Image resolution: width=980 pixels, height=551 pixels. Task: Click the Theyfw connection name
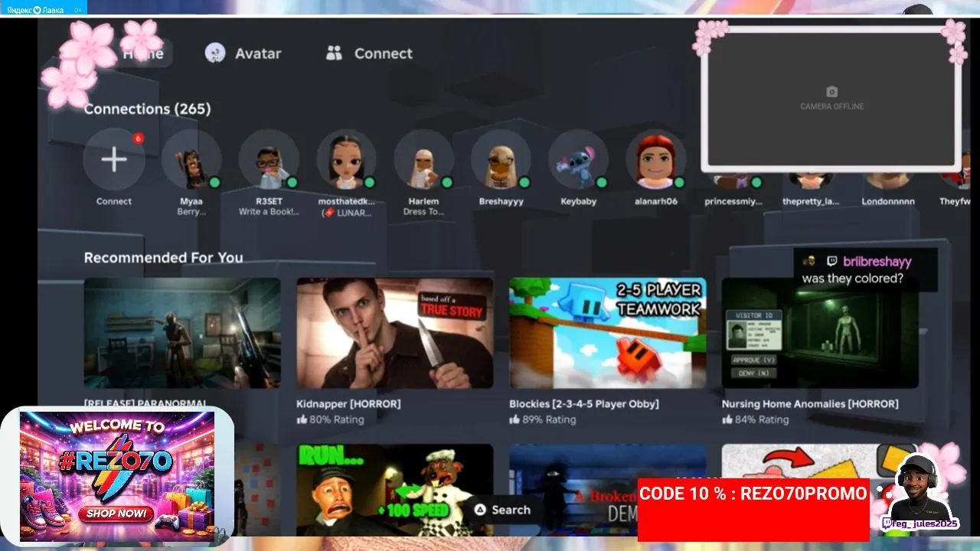(x=955, y=201)
